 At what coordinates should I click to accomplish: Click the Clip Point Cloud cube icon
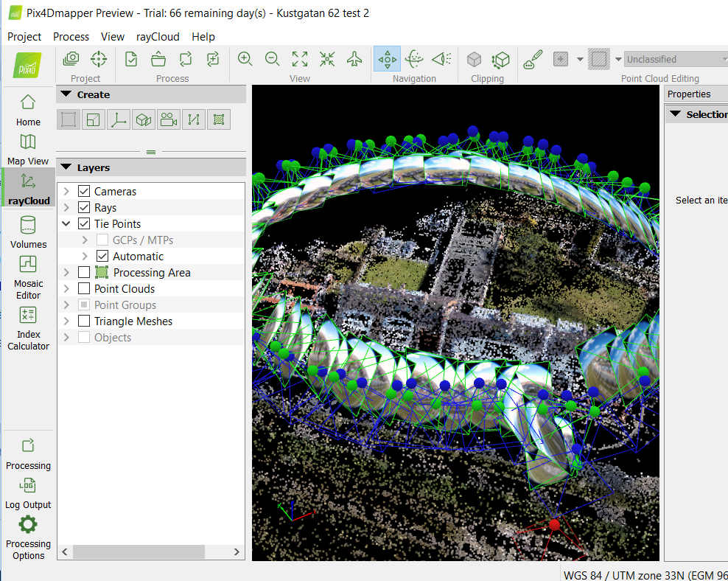(x=474, y=60)
